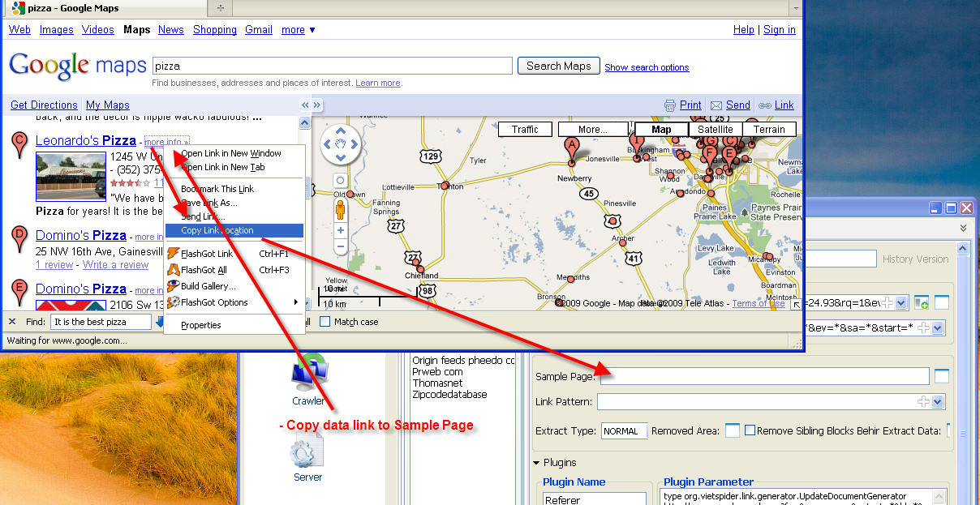Click the open new tab button
The height and width of the screenshot is (505, 980).
(x=221, y=8)
